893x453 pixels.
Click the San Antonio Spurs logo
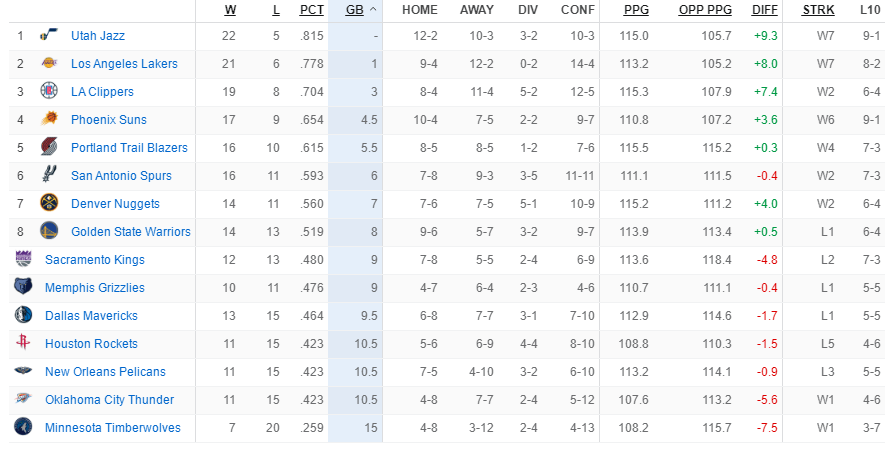click(x=48, y=176)
